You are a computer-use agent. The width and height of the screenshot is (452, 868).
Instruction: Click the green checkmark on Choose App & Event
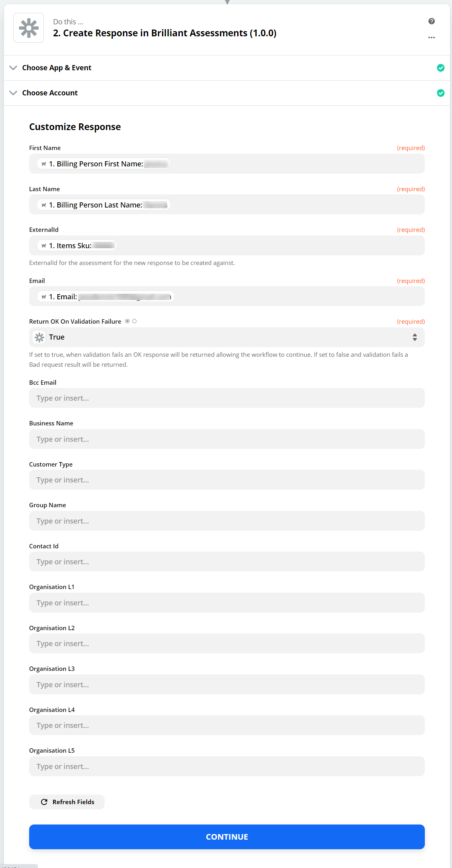[440, 68]
